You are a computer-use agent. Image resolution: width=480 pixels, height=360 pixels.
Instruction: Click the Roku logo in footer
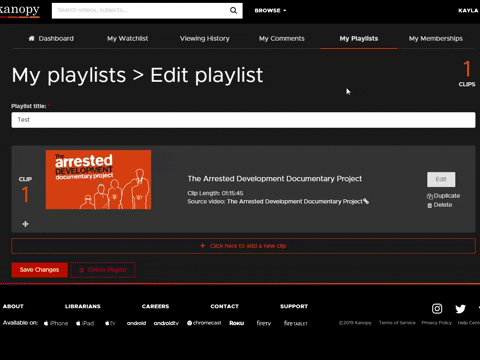(x=237, y=323)
